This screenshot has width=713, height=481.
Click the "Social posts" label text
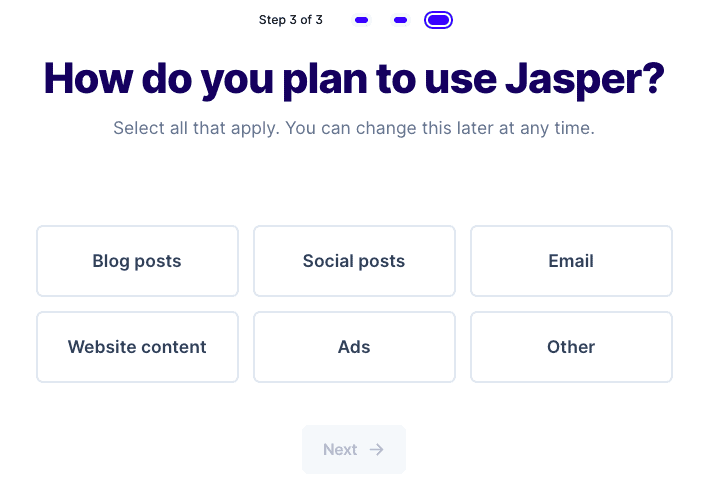coord(354,261)
